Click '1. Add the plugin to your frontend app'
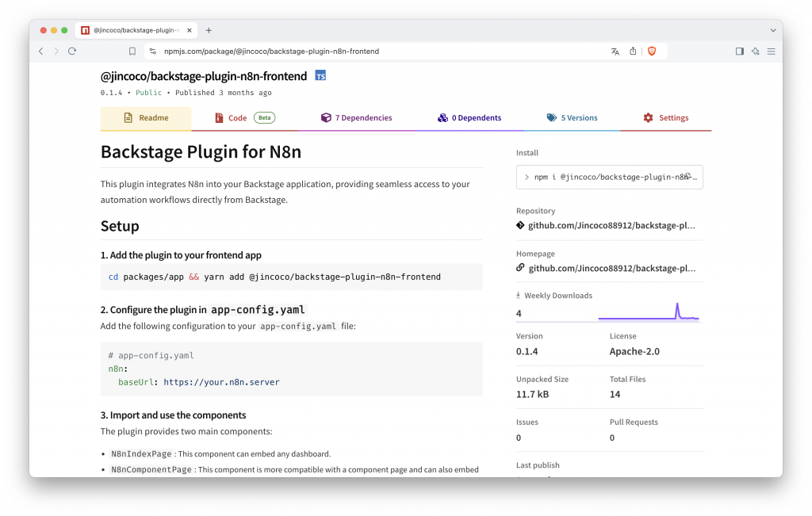Image resolution: width=812 pixels, height=516 pixels. pyautogui.click(x=181, y=255)
